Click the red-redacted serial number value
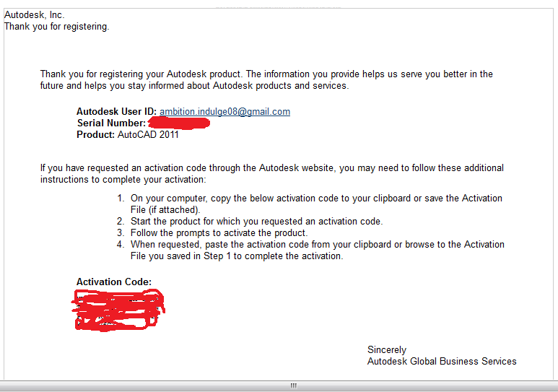The image size is (558, 392). [x=178, y=123]
